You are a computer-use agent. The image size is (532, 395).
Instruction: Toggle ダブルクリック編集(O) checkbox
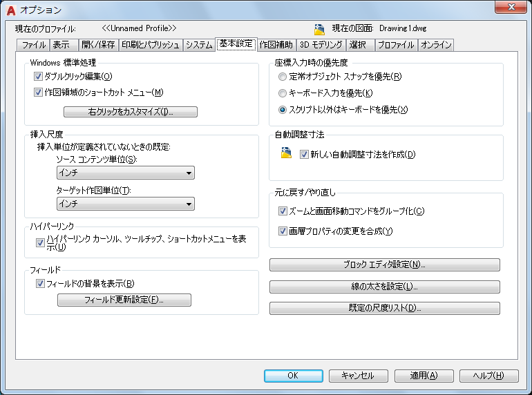pos(38,76)
